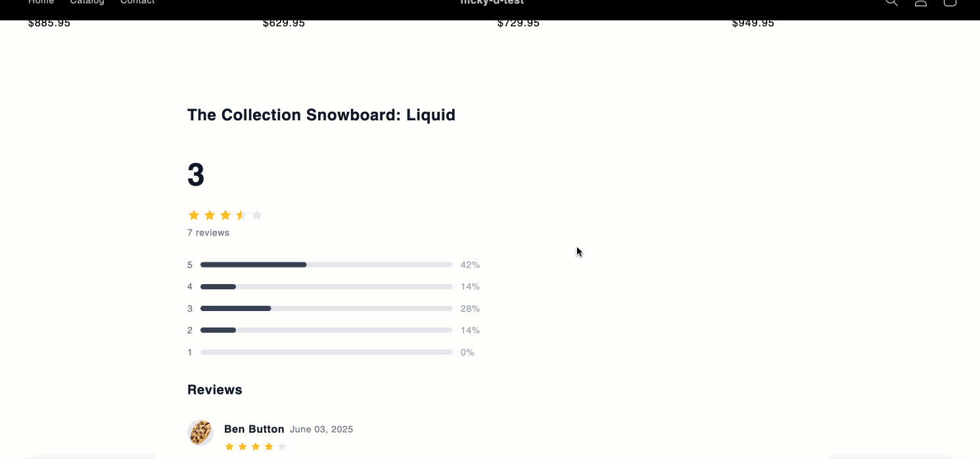This screenshot has height=459, width=980.
Task: Click the $949.95 product price
Action: pyautogui.click(x=753, y=23)
